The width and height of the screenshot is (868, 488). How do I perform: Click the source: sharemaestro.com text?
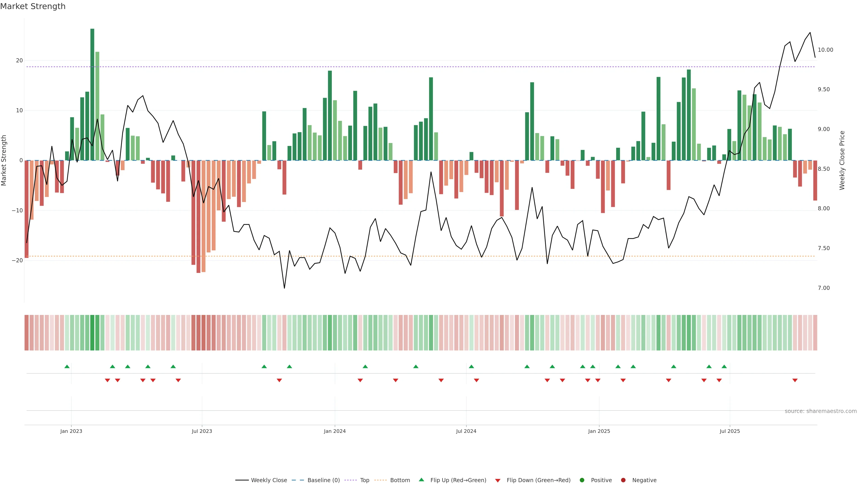click(x=821, y=411)
